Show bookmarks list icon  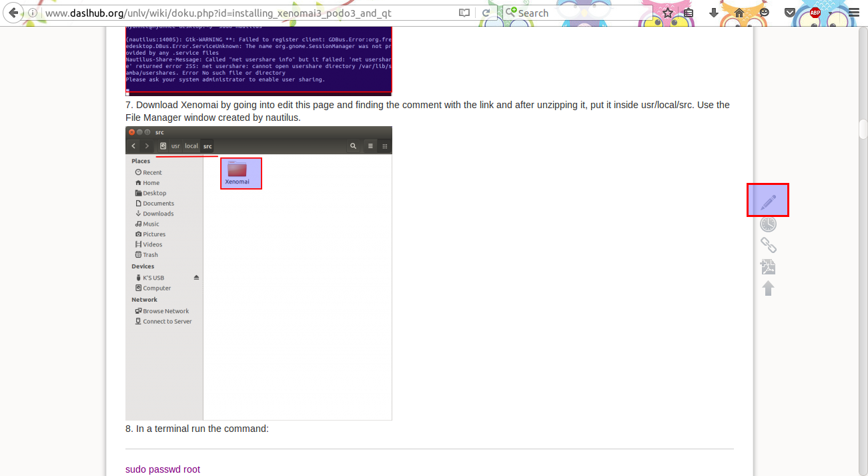[689, 13]
